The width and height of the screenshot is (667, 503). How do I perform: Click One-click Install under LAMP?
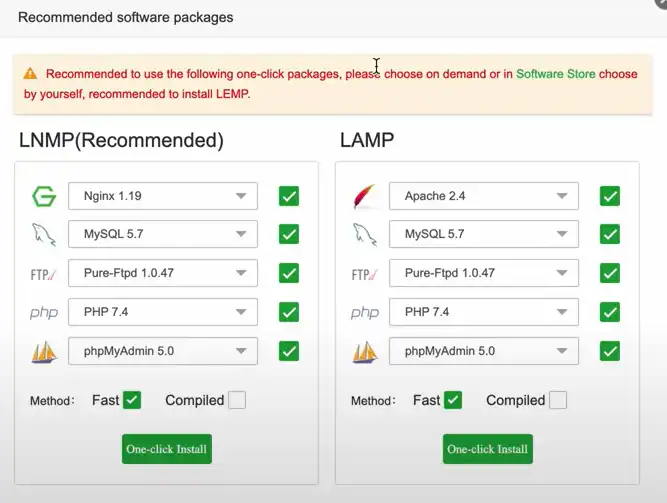pos(487,449)
